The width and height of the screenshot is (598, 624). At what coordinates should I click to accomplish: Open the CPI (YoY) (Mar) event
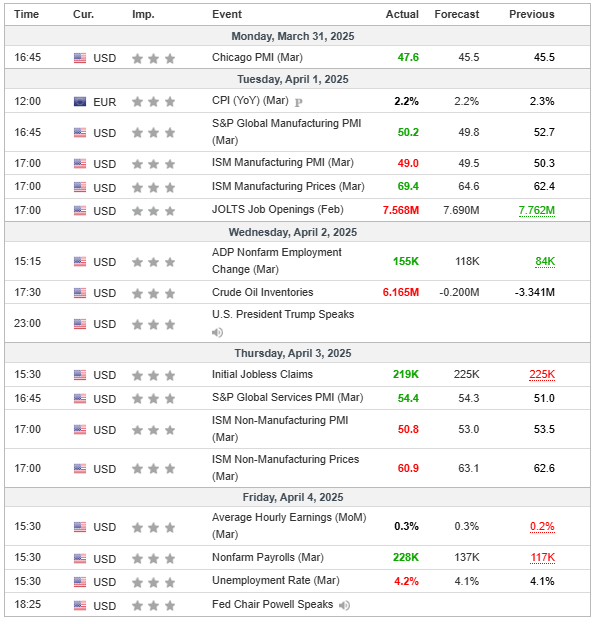[x=250, y=100]
